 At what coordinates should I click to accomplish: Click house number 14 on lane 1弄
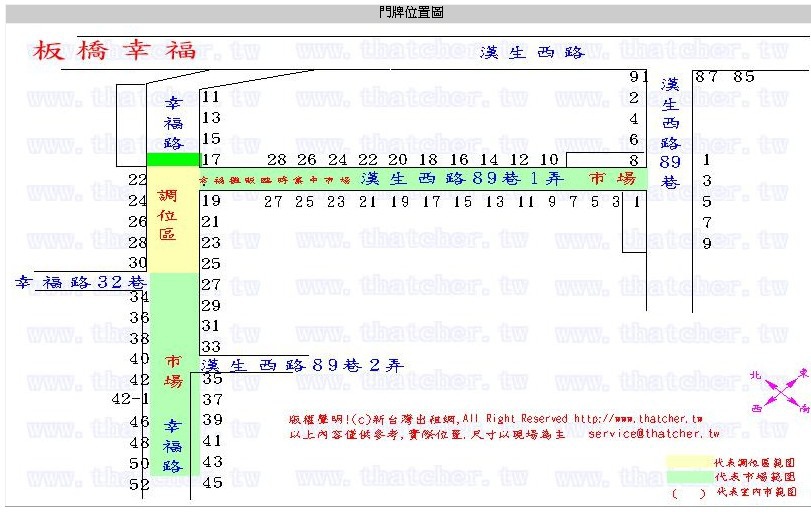point(489,160)
